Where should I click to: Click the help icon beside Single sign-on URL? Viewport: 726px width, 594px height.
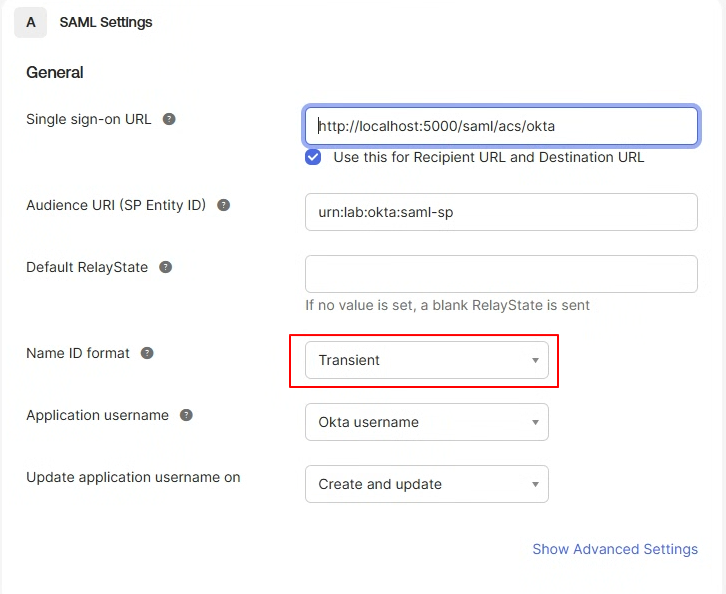[169, 119]
